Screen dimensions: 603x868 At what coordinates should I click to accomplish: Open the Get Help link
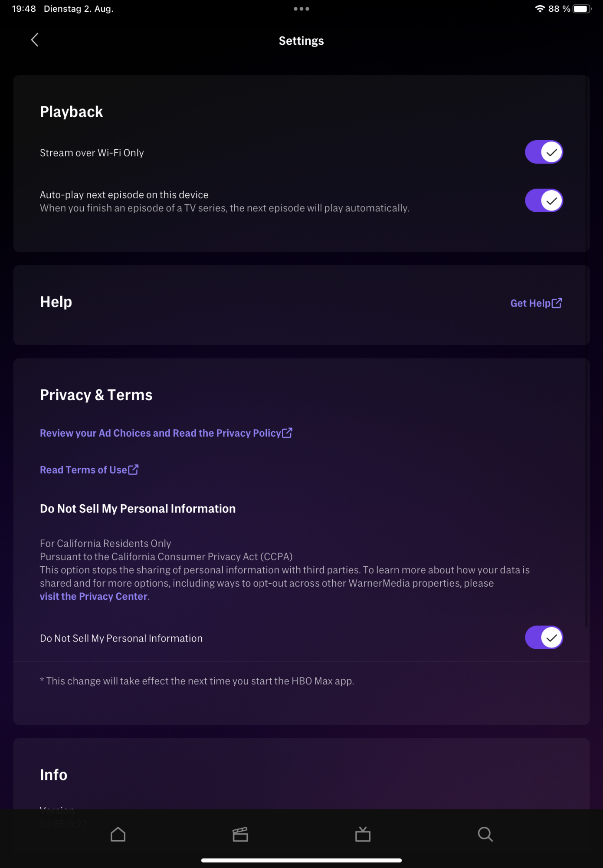(x=530, y=303)
